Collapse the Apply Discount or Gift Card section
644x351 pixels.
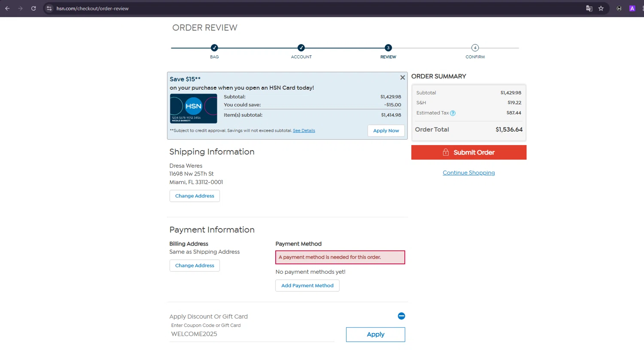point(401,316)
